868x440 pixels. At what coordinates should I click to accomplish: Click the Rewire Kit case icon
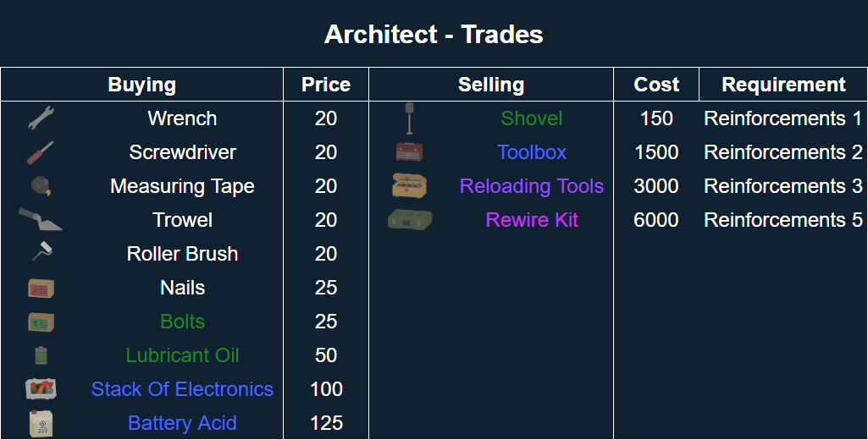410,220
